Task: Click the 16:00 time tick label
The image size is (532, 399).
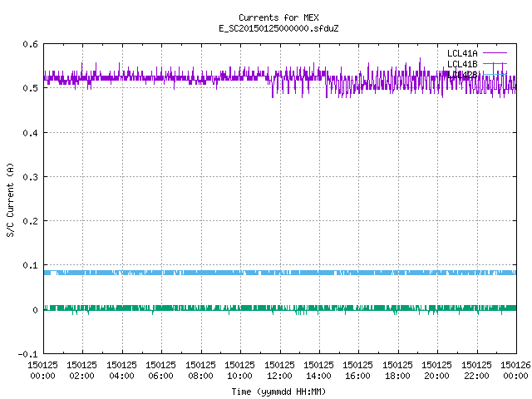Action: point(357,376)
